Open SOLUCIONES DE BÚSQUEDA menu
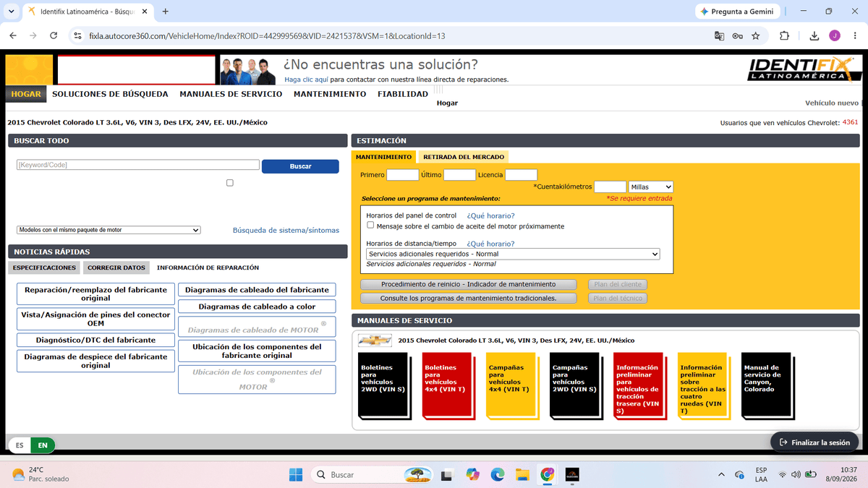The height and width of the screenshot is (488, 868). 110,94
